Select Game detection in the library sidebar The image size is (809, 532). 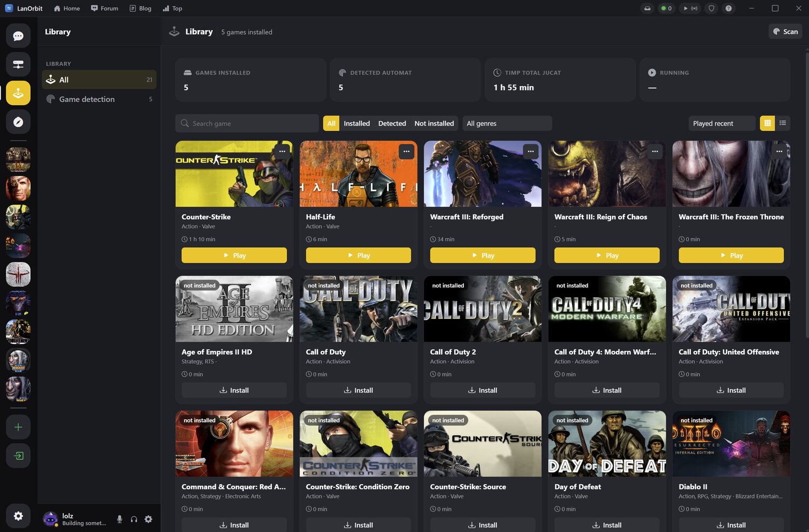[x=99, y=99]
